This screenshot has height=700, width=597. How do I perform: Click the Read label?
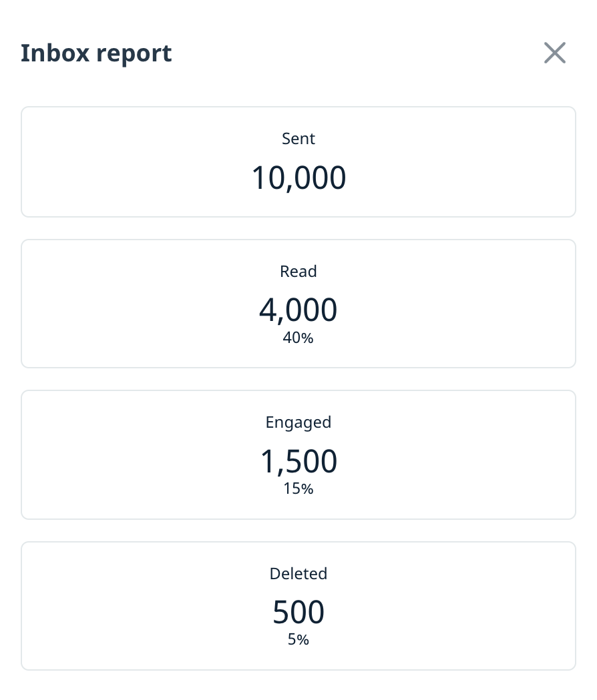coord(298,271)
